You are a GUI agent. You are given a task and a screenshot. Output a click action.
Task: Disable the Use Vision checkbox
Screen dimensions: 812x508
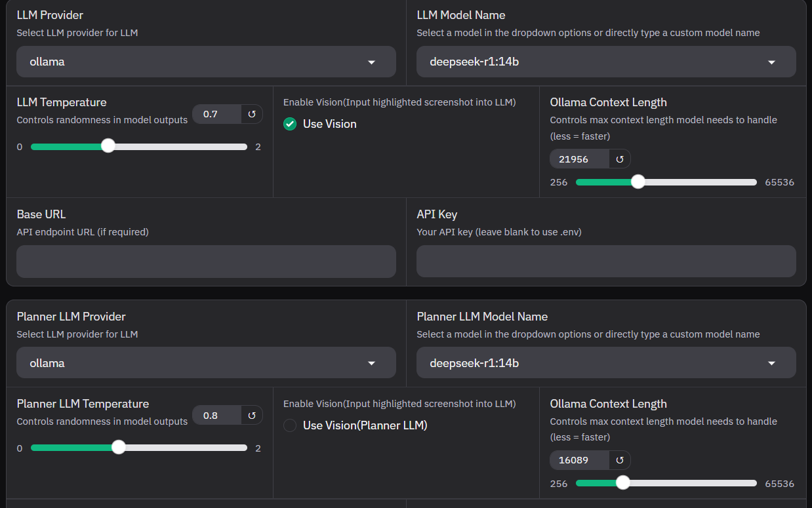pyautogui.click(x=290, y=124)
